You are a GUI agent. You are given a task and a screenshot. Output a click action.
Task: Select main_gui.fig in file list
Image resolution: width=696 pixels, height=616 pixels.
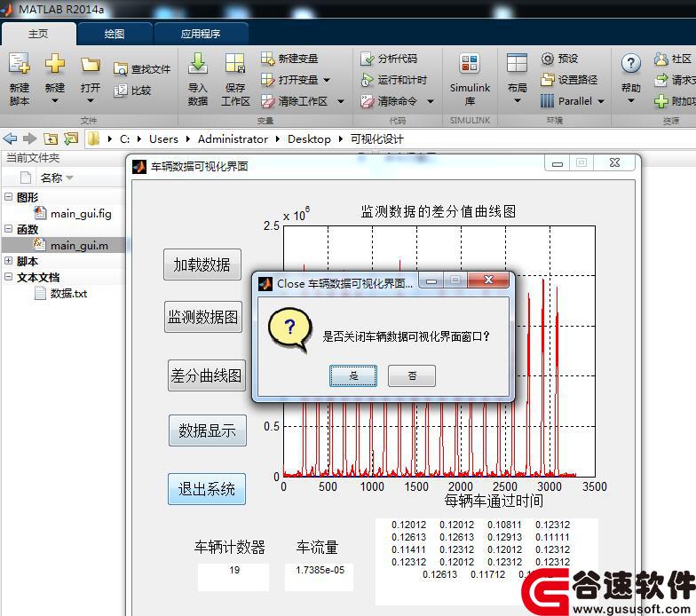(x=81, y=214)
